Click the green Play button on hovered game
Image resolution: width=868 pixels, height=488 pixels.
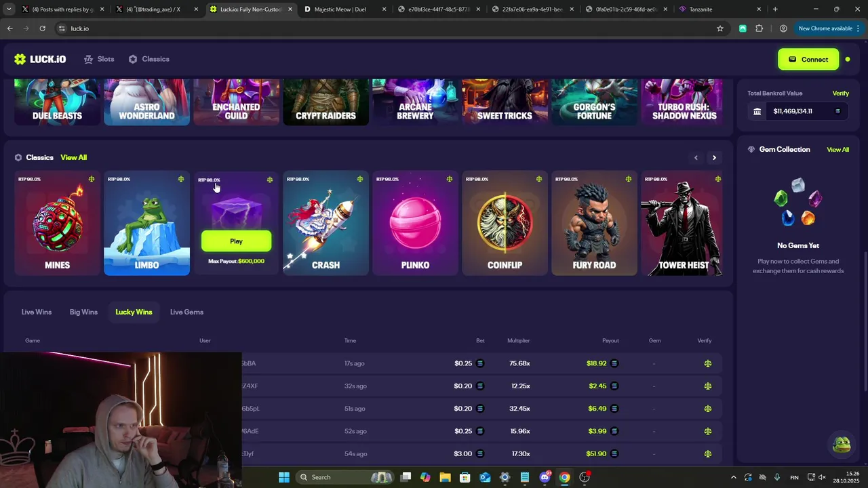[236, 241]
